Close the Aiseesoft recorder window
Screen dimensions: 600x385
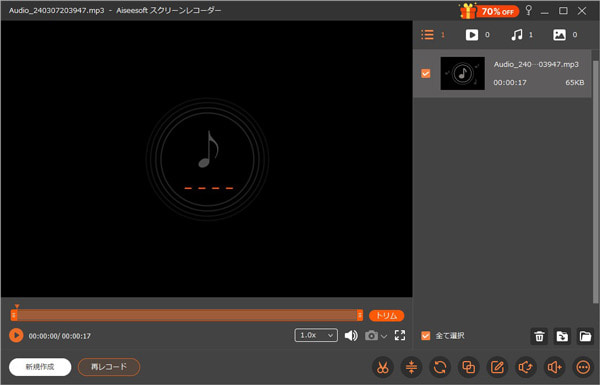coord(582,11)
